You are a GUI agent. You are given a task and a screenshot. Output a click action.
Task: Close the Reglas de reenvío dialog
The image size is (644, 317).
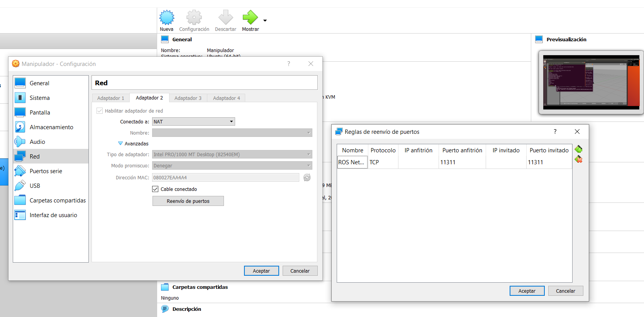click(x=577, y=132)
